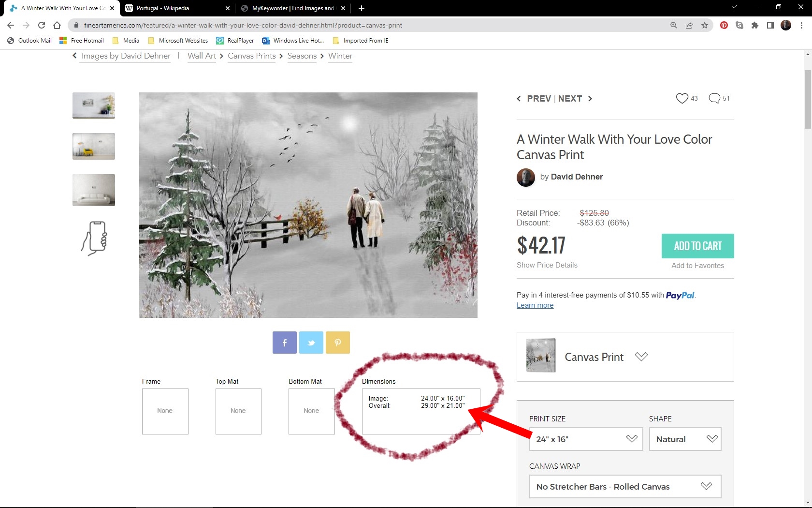Click the browser forward arrow
812x508 pixels.
tap(26, 25)
